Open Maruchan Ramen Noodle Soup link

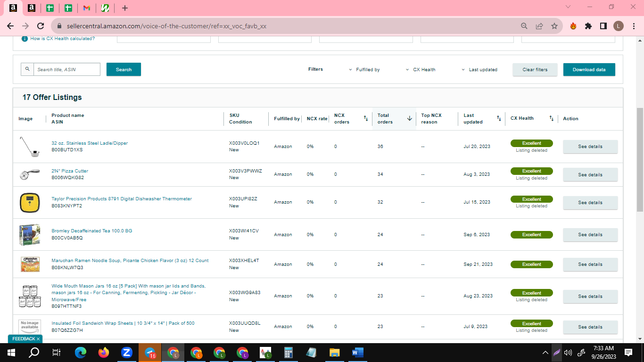click(130, 261)
